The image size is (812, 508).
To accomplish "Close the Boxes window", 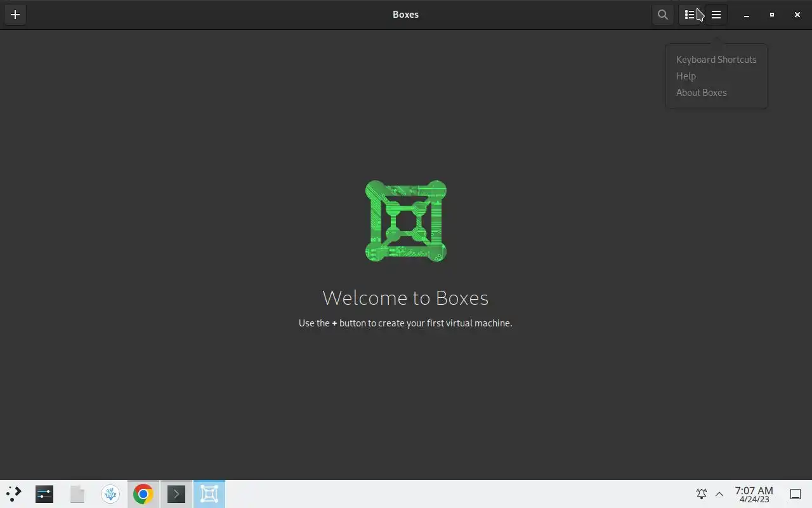I will (797, 15).
